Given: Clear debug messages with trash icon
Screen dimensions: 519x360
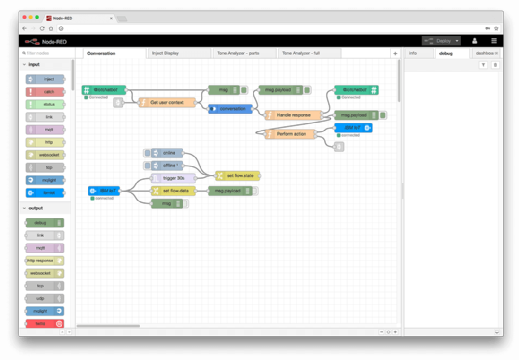Looking at the screenshot, I should pos(495,65).
